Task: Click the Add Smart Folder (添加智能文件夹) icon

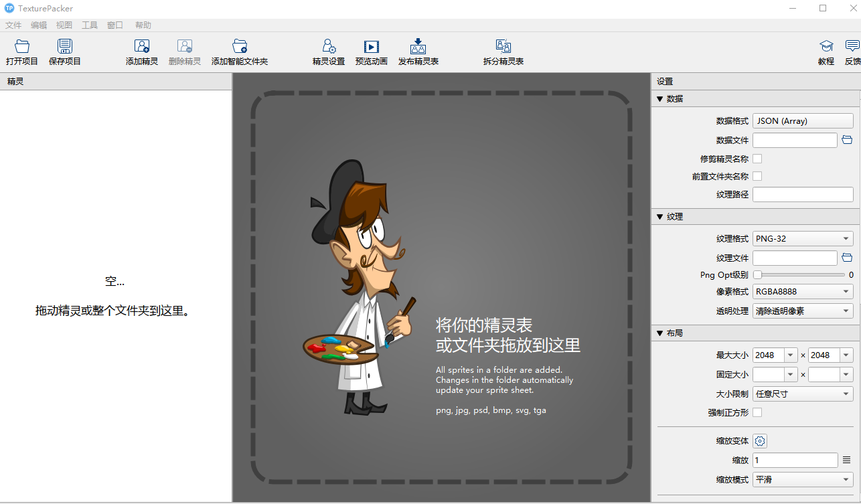Action: click(x=240, y=46)
